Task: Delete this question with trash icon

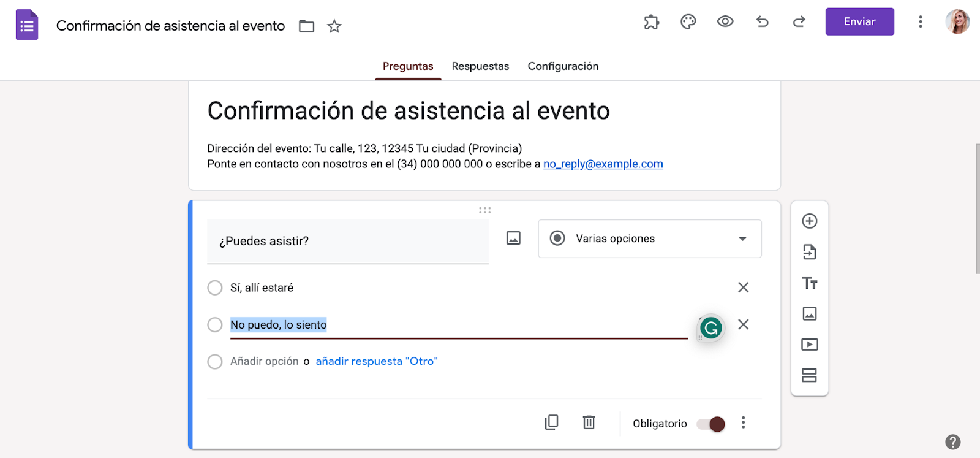Action: [589, 422]
